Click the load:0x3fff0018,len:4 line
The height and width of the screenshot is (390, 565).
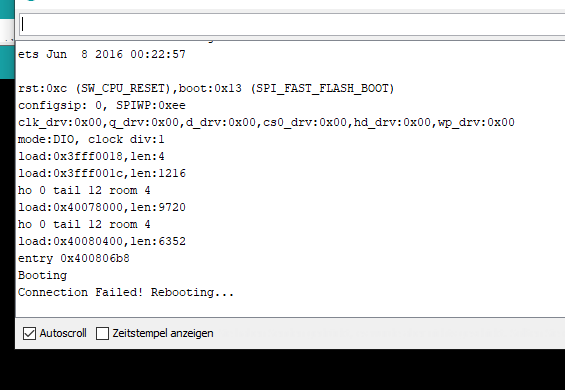(x=91, y=156)
